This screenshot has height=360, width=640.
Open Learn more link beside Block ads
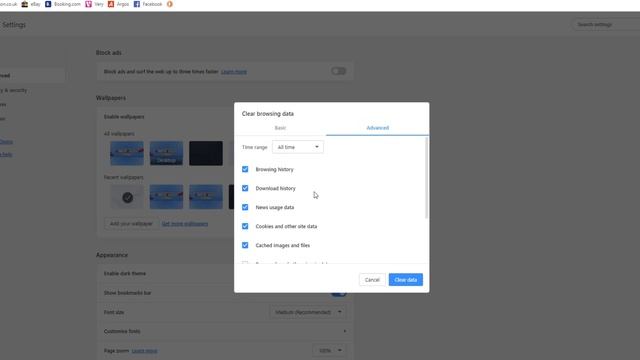click(x=234, y=72)
